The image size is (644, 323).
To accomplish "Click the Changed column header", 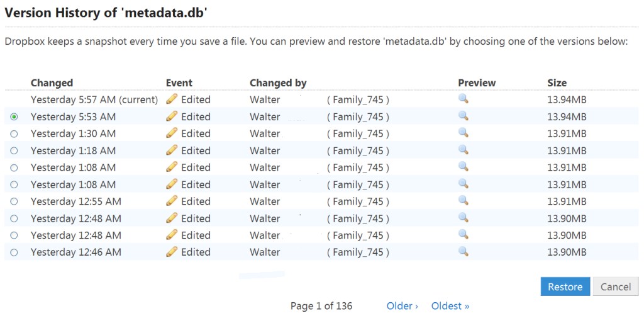I will pos(52,82).
